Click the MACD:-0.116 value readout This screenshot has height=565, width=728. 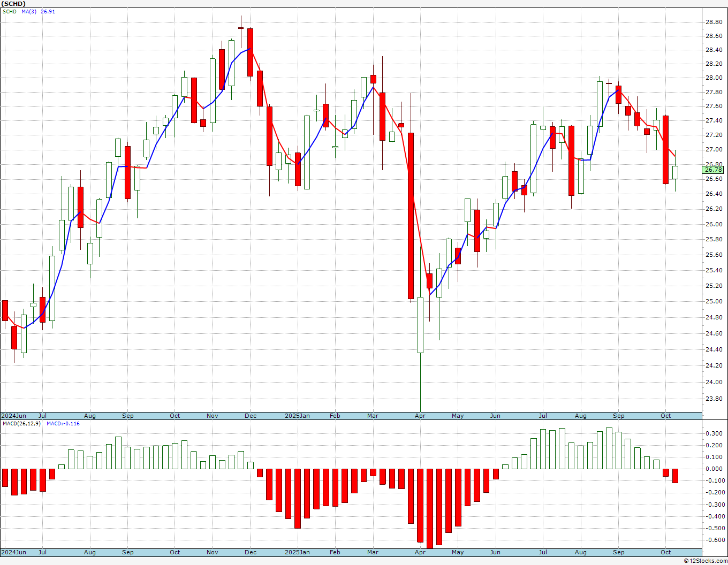click(x=63, y=424)
